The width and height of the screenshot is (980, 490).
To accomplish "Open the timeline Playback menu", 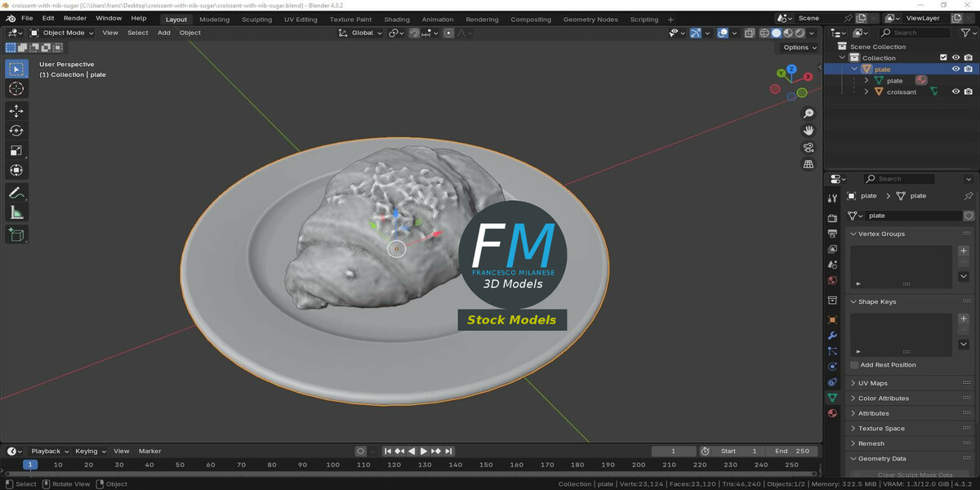I will pos(49,452).
